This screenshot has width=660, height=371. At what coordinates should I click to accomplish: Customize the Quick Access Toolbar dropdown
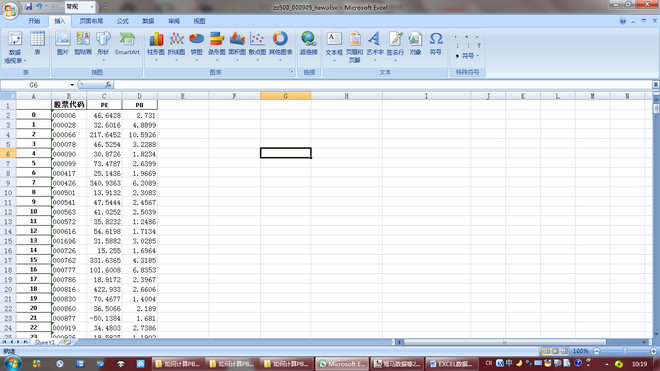pos(104,7)
